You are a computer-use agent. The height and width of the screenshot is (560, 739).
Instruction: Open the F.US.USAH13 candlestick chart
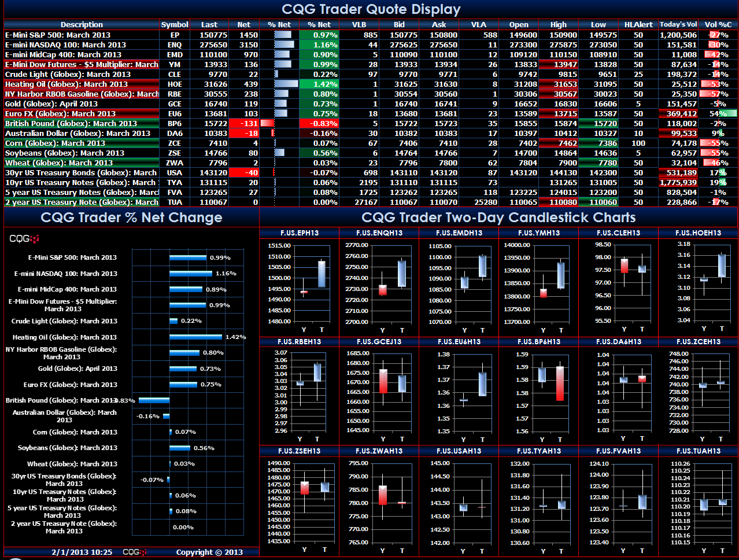pos(459,502)
